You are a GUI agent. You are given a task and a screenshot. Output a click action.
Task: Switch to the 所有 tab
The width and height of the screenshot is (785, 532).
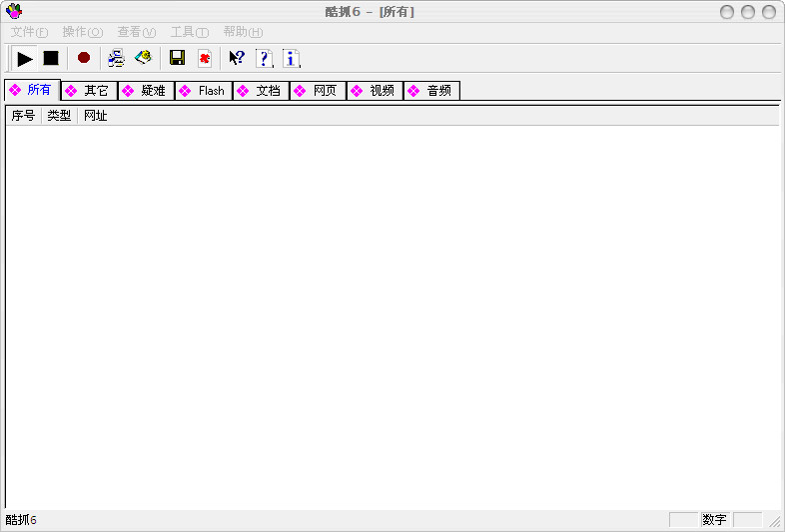click(33, 90)
